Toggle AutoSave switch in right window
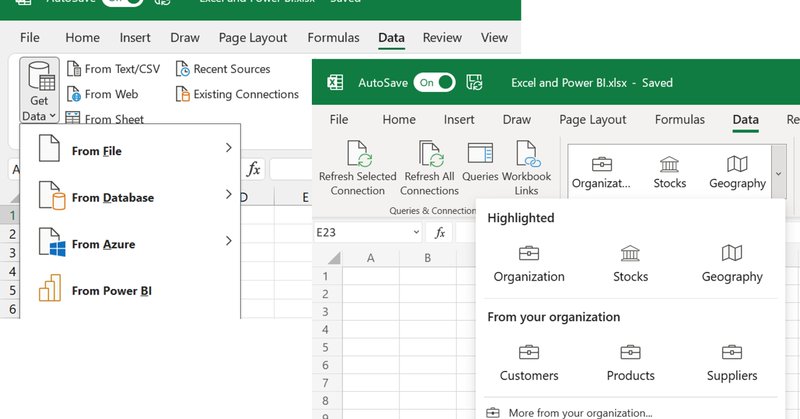 coord(434,83)
